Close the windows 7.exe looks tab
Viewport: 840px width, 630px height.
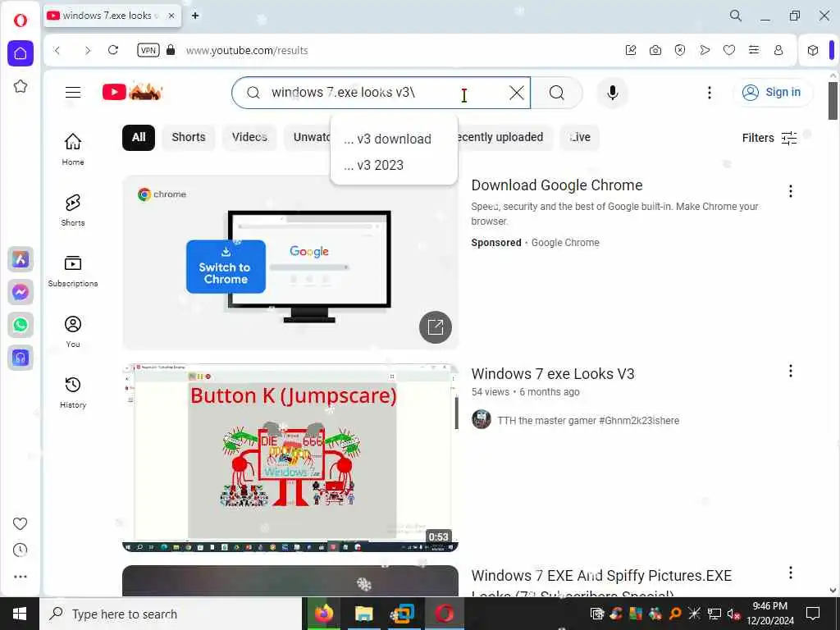(171, 16)
